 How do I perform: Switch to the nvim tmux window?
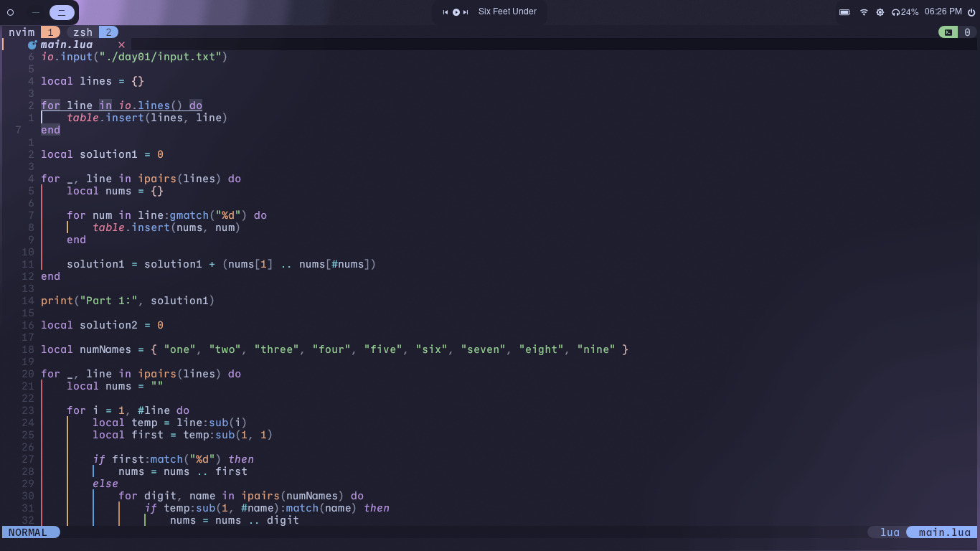(x=22, y=32)
